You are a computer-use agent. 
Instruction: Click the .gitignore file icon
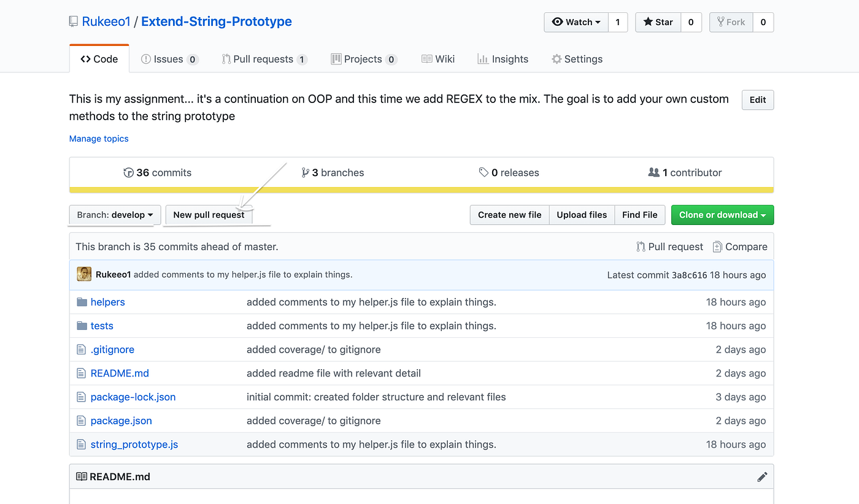pos(81,349)
